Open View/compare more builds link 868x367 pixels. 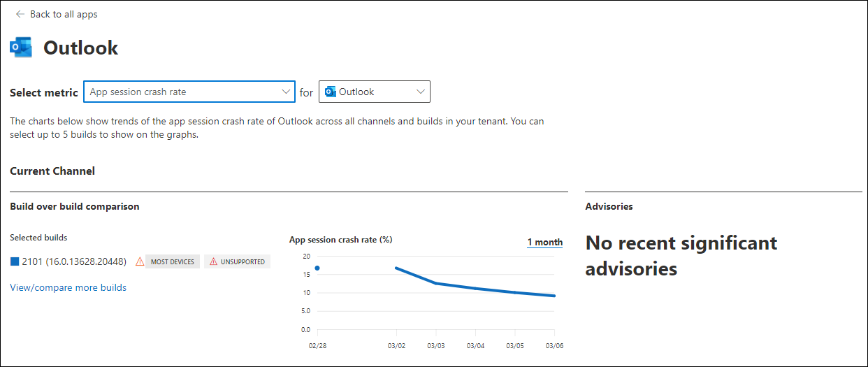point(68,287)
